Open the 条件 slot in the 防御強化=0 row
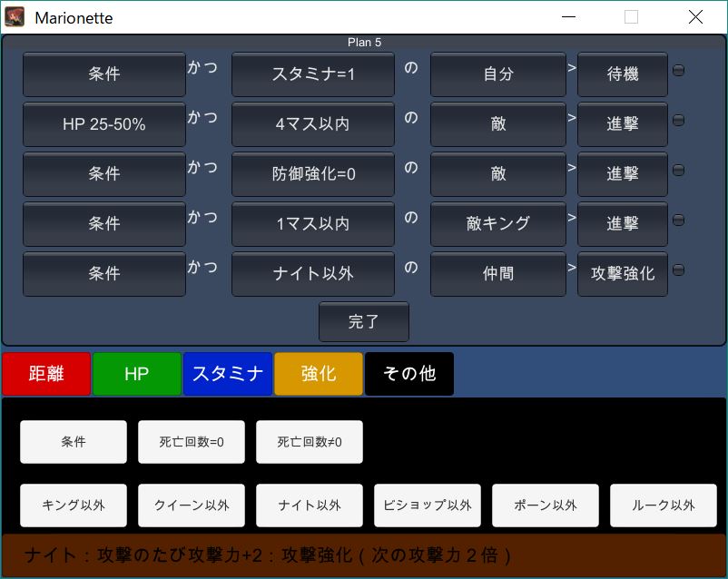 coord(104,174)
